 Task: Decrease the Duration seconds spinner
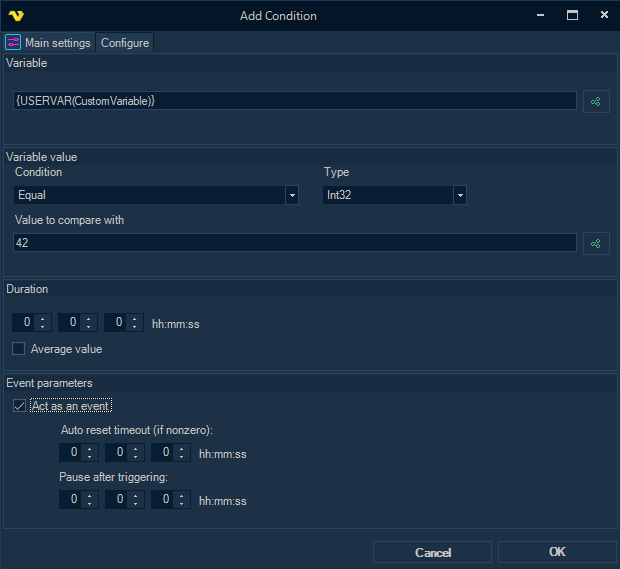pos(135,327)
